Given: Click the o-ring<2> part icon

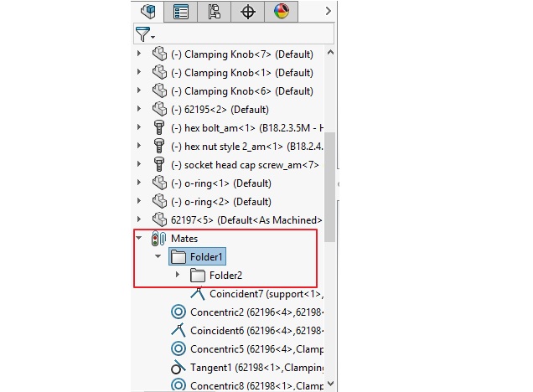Looking at the screenshot, I should (x=159, y=201).
